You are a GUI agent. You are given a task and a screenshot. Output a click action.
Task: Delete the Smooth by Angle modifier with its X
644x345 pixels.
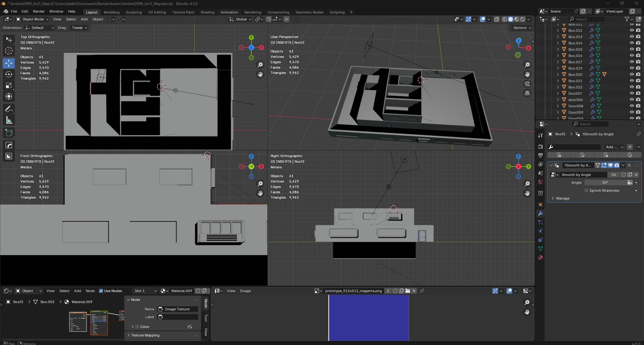(629, 165)
